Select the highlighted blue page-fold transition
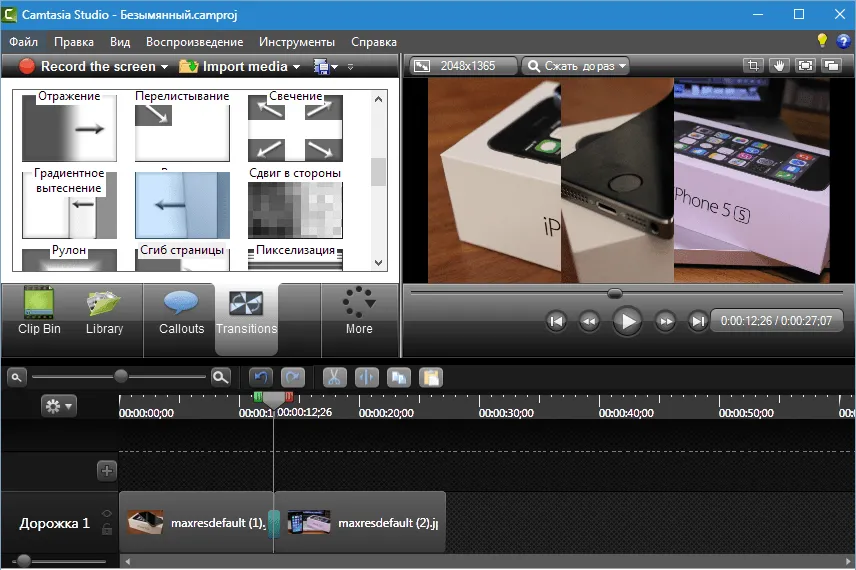This screenshot has width=856, height=570. [182, 205]
